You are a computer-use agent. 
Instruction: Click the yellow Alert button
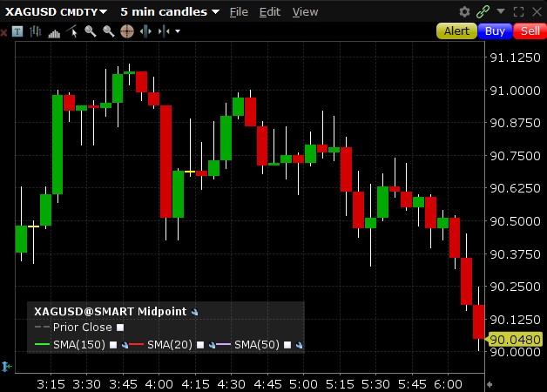tap(456, 31)
